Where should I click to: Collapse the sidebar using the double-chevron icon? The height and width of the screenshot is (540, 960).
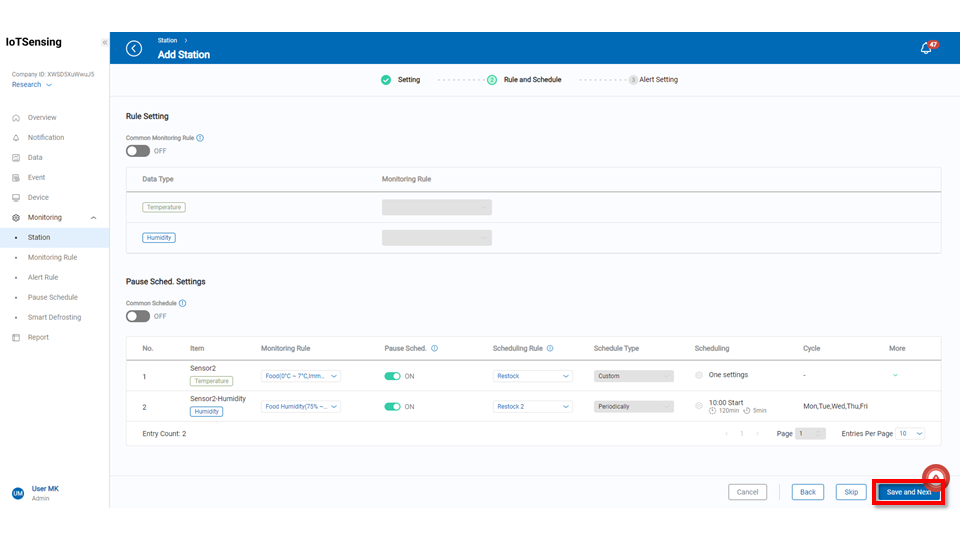click(105, 43)
